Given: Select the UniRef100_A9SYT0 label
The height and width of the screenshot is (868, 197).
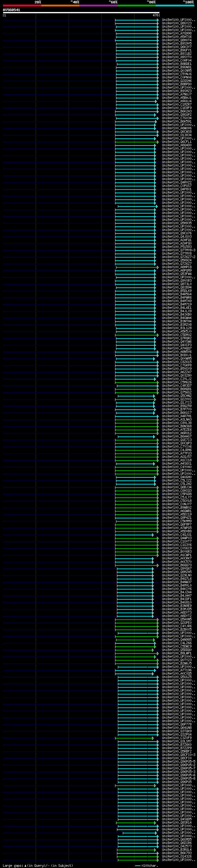Looking at the screenshot, I should [x=177, y=57].
